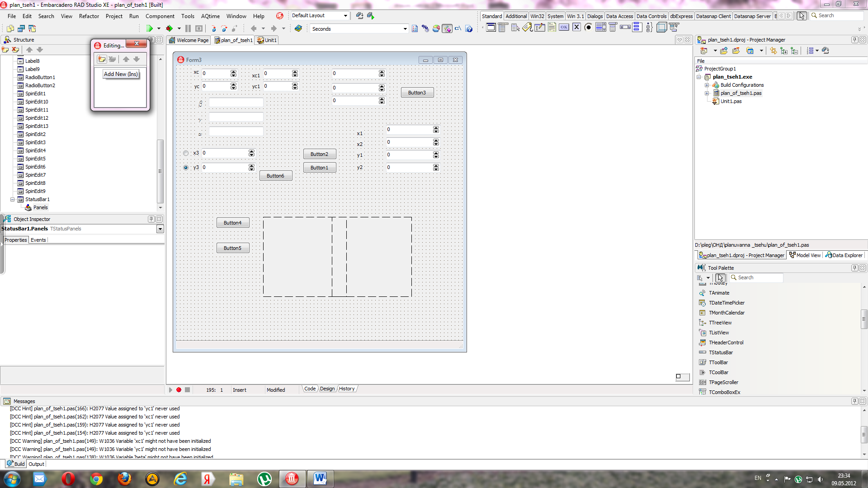The image size is (868, 488).
Task: Click Button2 on Form3
Action: coord(319,154)
